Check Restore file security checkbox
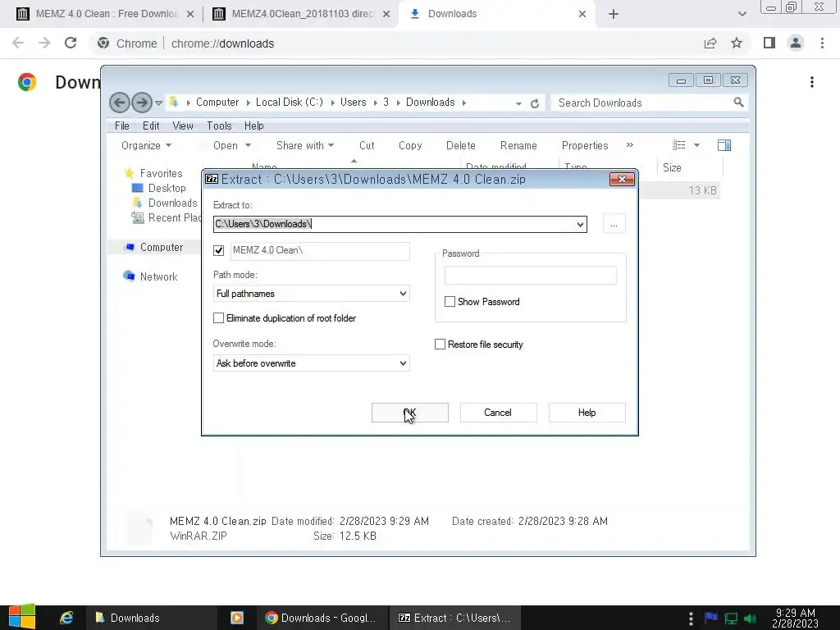The image size is (840, 630). click(x=440, y=345)
